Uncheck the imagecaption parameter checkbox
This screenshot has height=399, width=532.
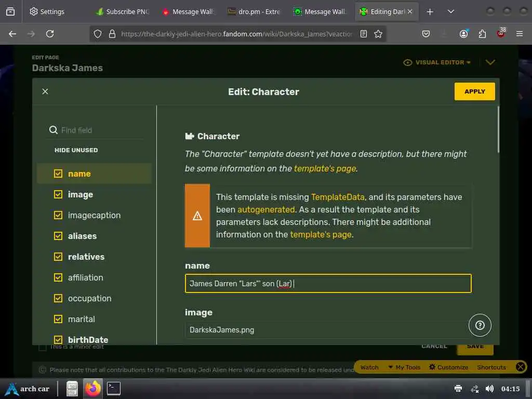[58, 215]
